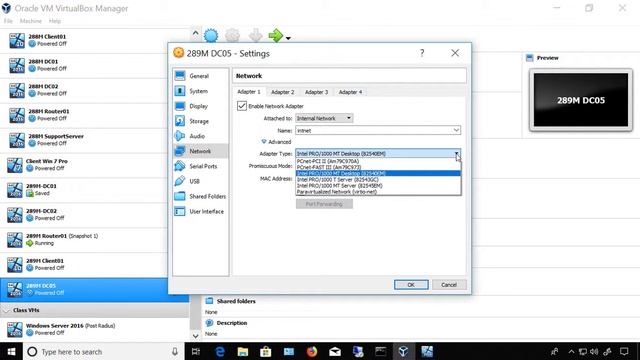Image resolution: width=640 pixels, height=360 pixels.
Task: Choose Intel PRO/1000 T Server option
Action: tap(378, 180)
